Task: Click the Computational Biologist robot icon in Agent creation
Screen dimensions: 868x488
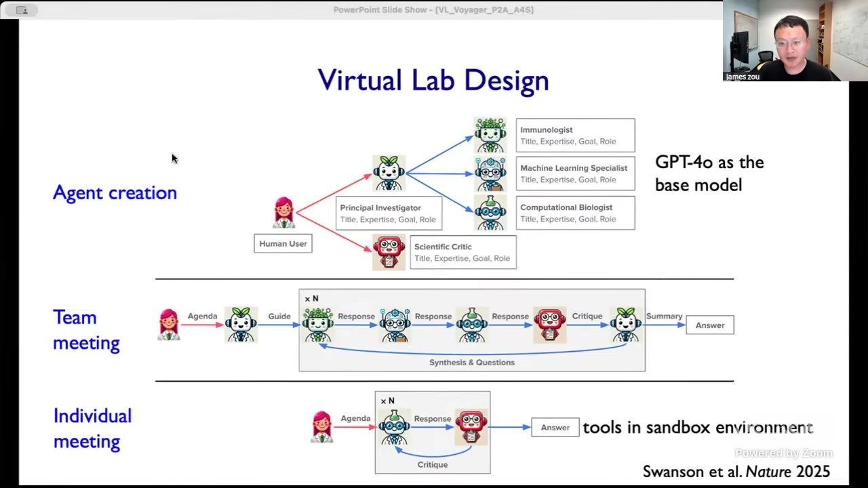Action: pos(490,213)
